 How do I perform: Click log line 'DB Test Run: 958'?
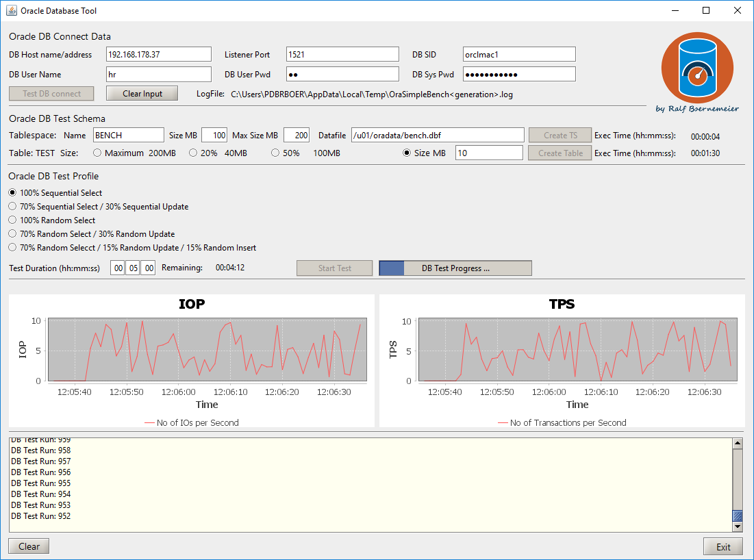[41, 450]
